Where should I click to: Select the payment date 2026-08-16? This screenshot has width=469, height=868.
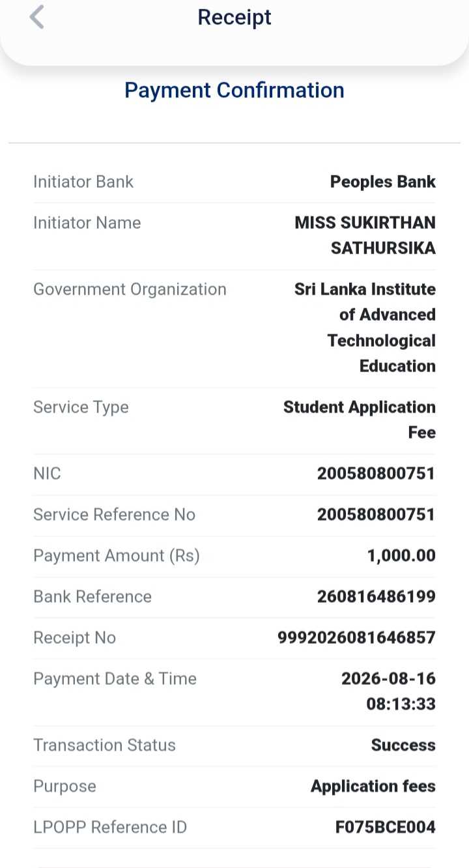[x=389, y=678]
